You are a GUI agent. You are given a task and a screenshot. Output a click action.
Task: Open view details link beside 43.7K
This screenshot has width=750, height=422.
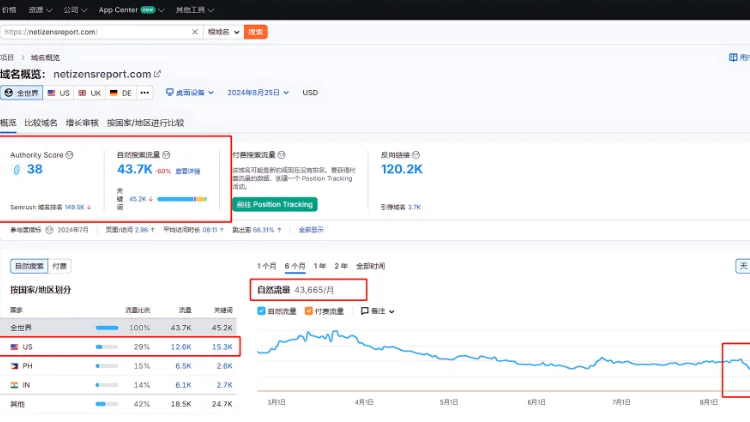pyautogui.click(x=188, y=171)
